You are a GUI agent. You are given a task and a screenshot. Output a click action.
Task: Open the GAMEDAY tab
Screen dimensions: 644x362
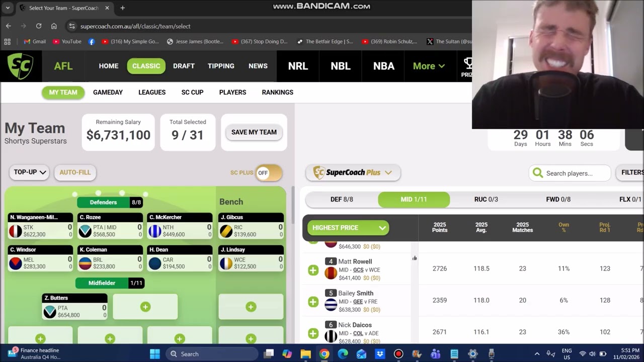tap(108, 93)
